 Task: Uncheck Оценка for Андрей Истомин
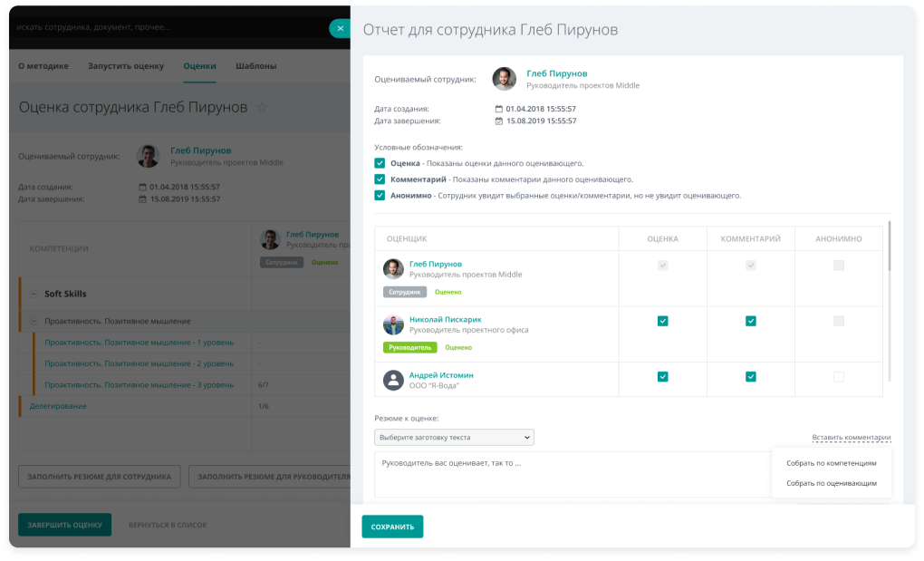662,376
